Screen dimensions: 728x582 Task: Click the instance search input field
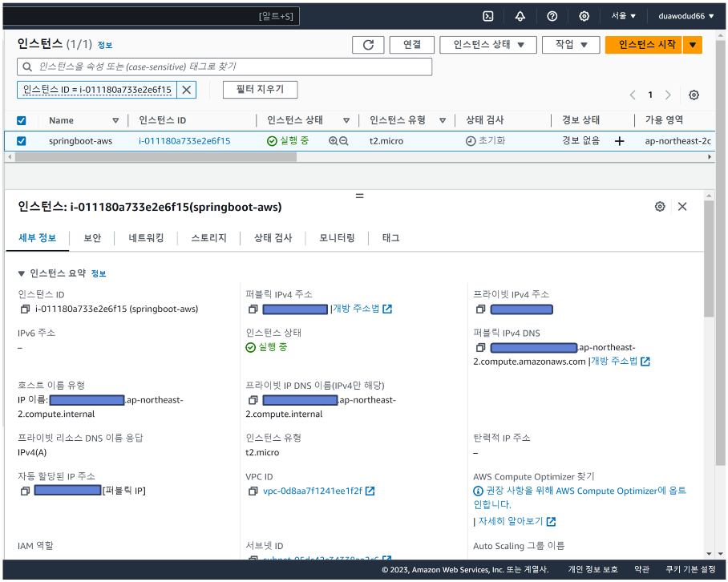pyautogui.click(x=224, y=67)
